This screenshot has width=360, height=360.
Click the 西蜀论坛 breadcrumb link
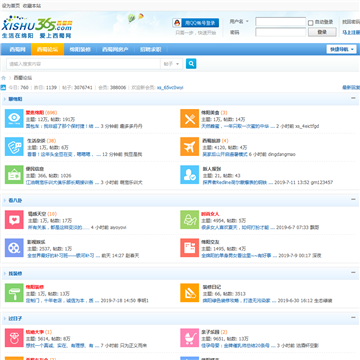tap(23, 78)
